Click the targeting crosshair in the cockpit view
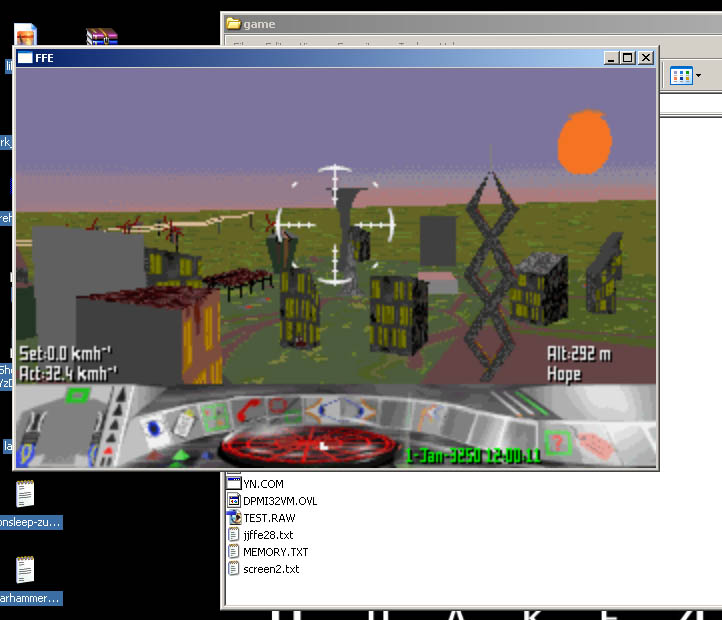This screenshot has width=722, height=620. click(335, 225)
